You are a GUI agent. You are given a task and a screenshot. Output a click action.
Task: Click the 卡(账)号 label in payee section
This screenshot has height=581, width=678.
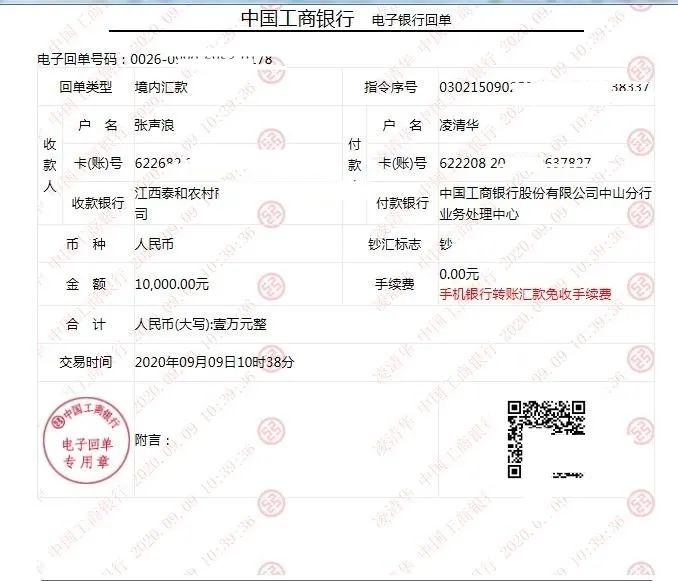(x=98, y=163)
